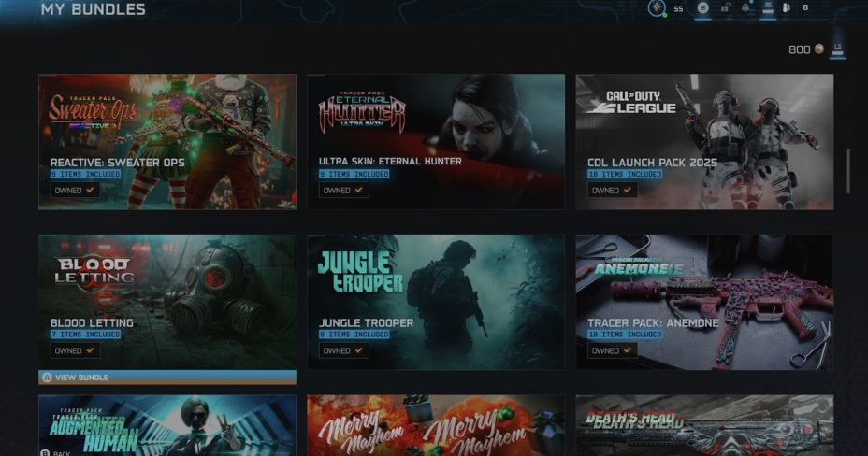Click the B button icon beside Back
Image resolution: width=868 pixels, height=456 pixels.
point(46,452)
